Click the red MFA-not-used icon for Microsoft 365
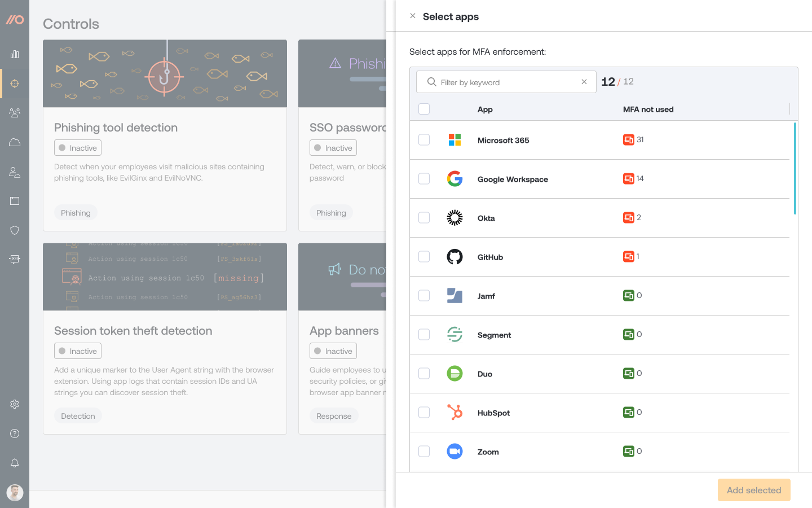This screenshot has width=812, height=508. 628,139
